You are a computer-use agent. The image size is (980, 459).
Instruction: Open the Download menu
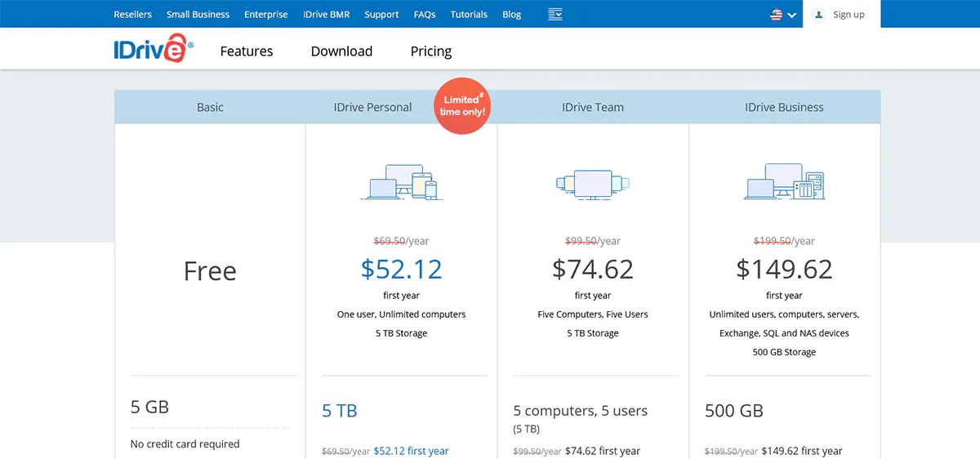[x=341, y=51]
